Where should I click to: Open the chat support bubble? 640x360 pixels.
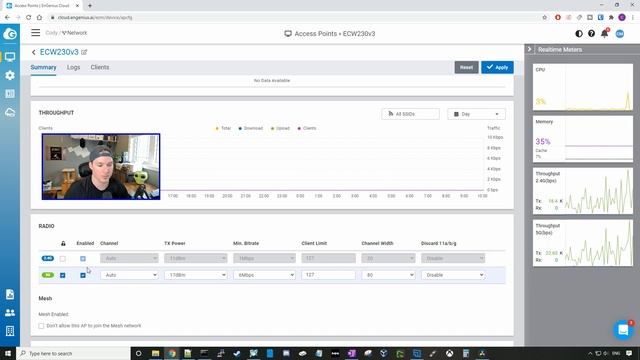(x=623, y=329)
